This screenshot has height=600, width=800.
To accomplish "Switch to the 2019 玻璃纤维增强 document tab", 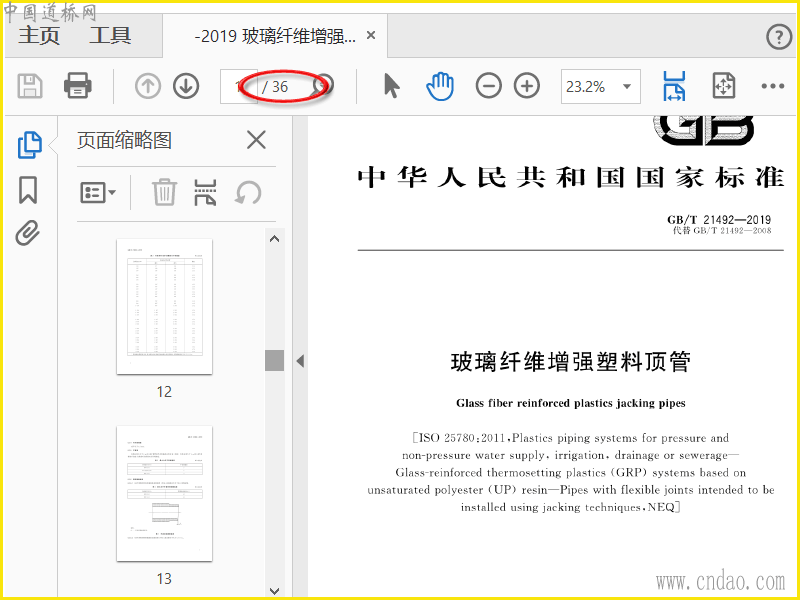I will pos(275,36).
